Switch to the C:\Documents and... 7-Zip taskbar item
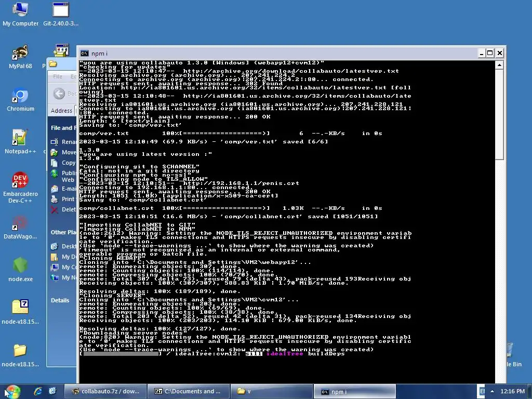This screenshot has width=532, height=399. point(189,391)
